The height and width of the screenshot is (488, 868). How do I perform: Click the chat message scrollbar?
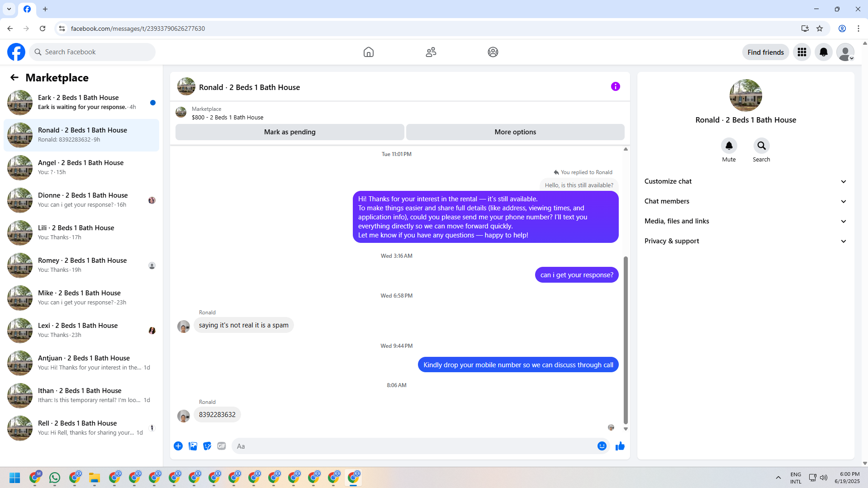[x=626, y=340]
